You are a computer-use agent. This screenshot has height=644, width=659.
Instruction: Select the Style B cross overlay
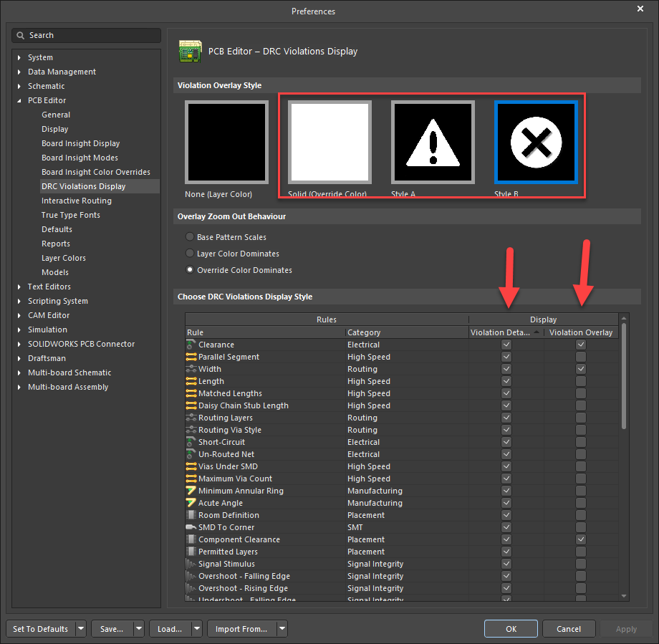tap(536, 143)
